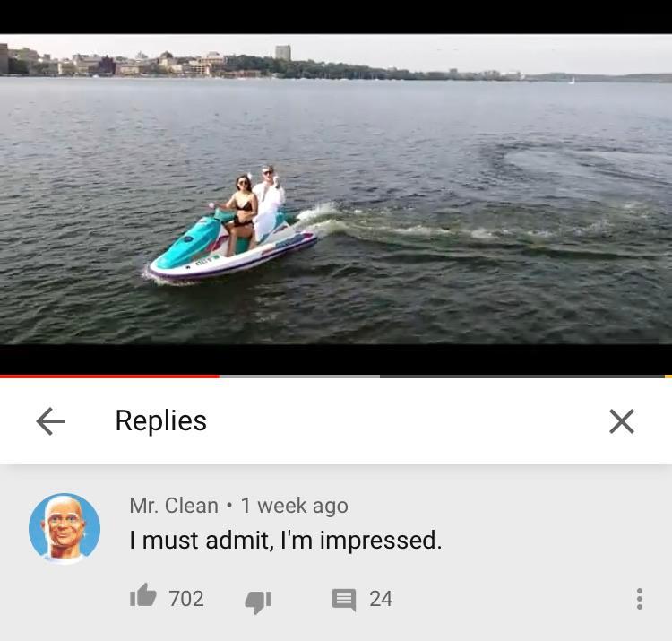Screen dimensions: 672x641
Task: Close the Replies panel with the X
Action: [x=622, y=421]
